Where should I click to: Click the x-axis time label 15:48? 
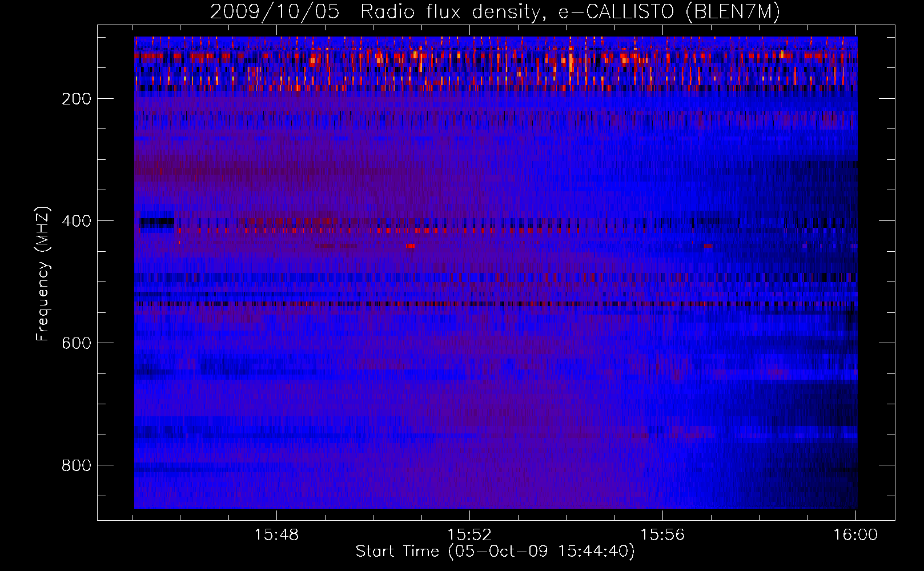click(x=276, y=535)
